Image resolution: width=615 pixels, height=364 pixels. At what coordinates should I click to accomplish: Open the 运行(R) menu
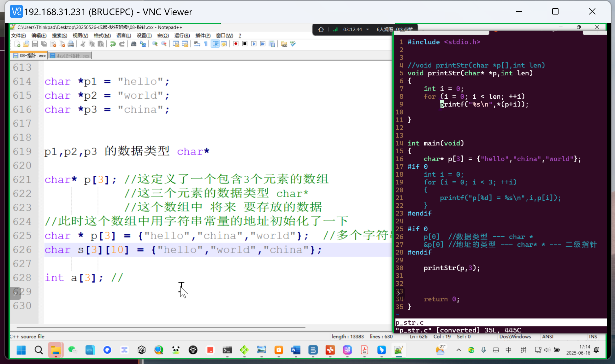tap(182, 35)
